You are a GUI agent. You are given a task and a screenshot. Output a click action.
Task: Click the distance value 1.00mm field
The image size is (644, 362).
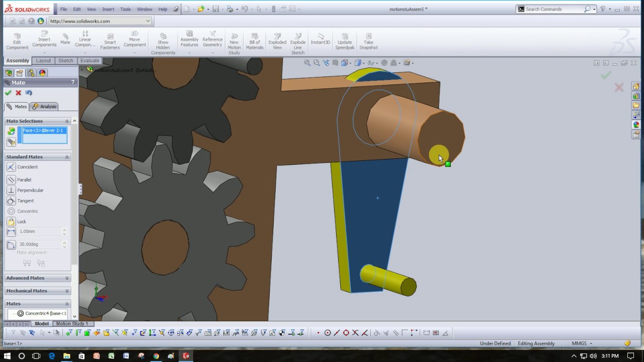click(40, 231)
